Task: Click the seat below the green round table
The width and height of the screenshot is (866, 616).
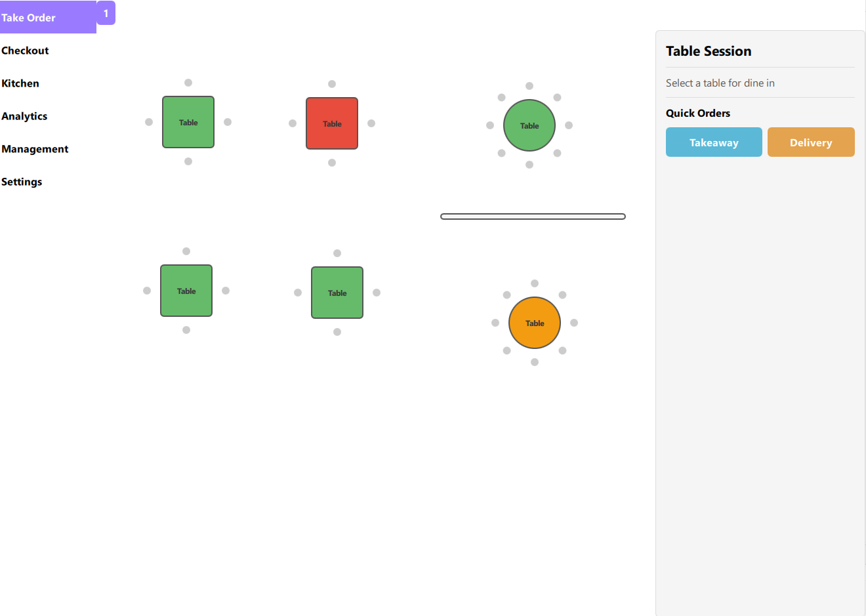Action: [529, 165]
